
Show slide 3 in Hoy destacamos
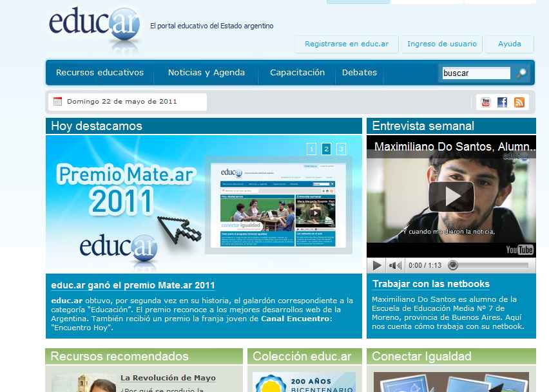(341, 149)
